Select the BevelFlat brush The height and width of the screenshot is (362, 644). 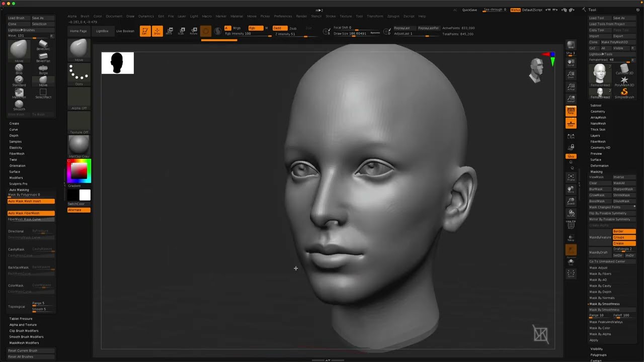coord(43,58)
